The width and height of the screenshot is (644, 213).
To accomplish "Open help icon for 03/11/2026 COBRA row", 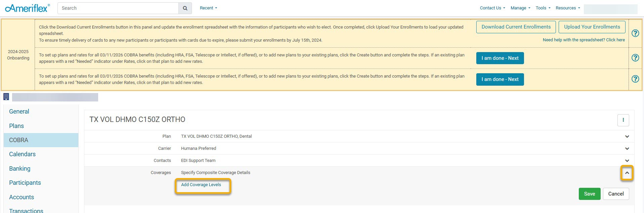I will point(635,58).
